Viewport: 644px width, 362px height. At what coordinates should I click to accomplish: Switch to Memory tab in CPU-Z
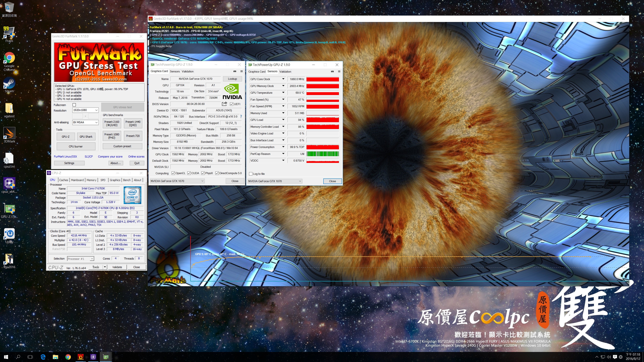tap(91, 180)
